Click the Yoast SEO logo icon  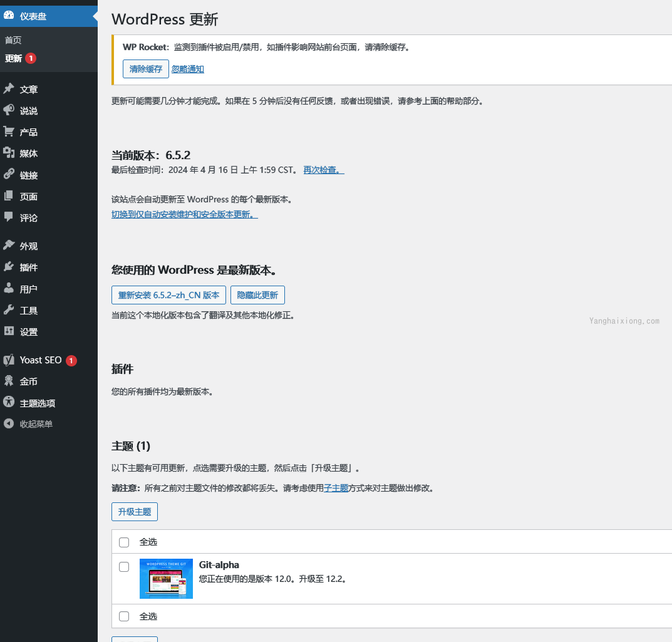(x=9, y=360)
